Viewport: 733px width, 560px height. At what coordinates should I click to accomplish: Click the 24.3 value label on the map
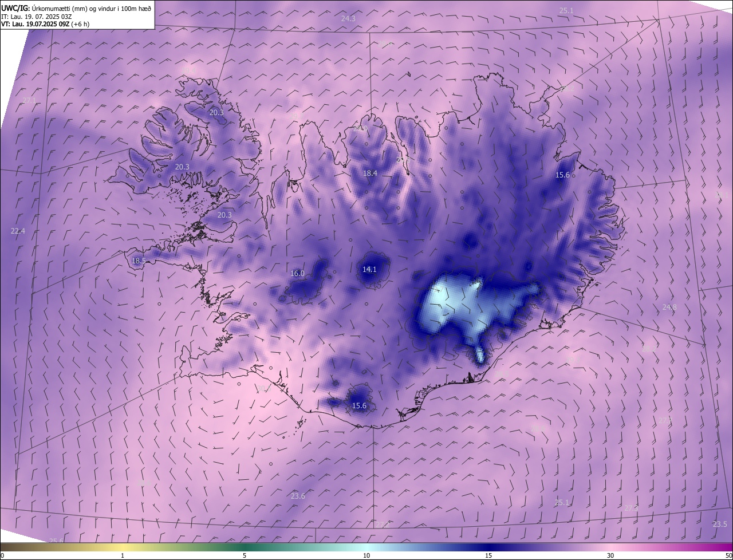tap(348, 18)
